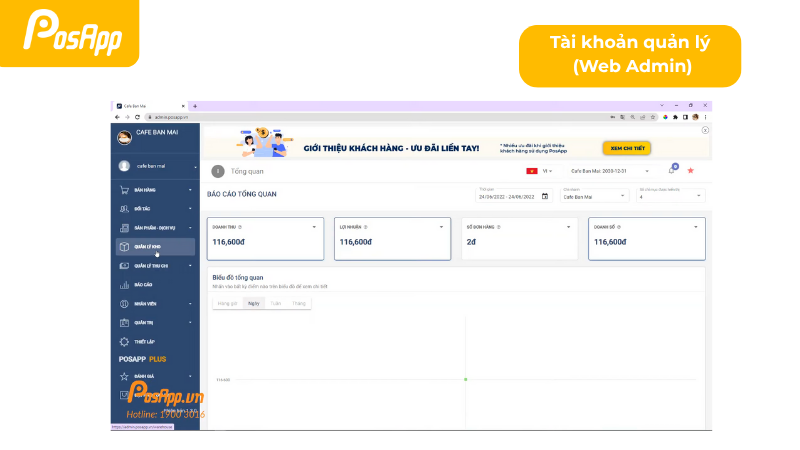Expand the cafe ban mai user dropdown

[x=195, y=167]
